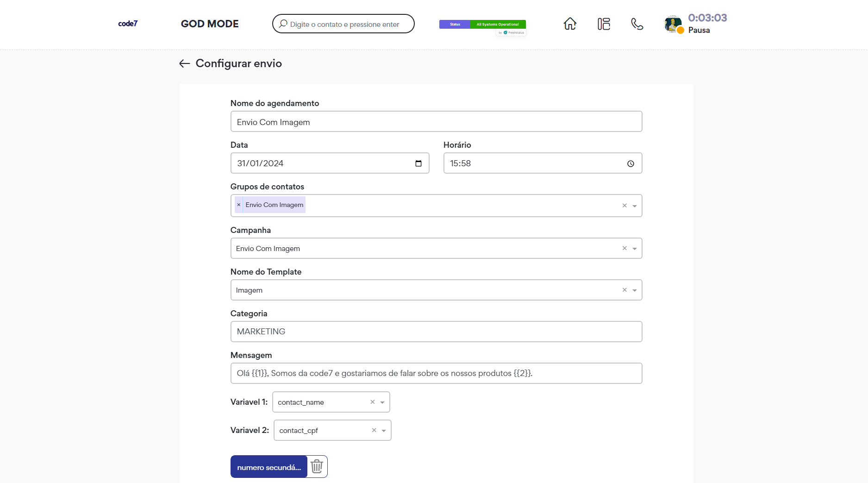Delete numero secundário with trash icon

click(317, 466)
